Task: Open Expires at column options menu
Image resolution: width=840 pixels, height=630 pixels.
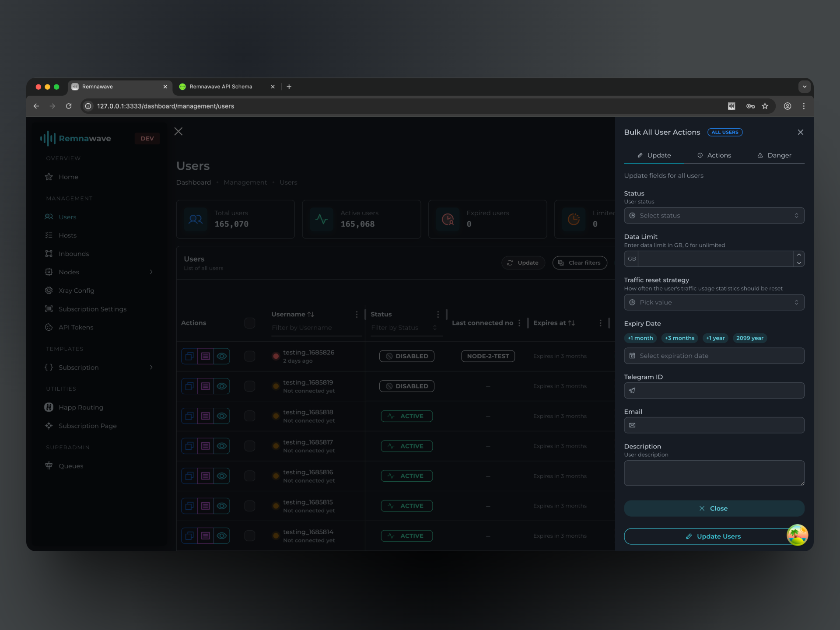Action: click(x=600, y=323)
